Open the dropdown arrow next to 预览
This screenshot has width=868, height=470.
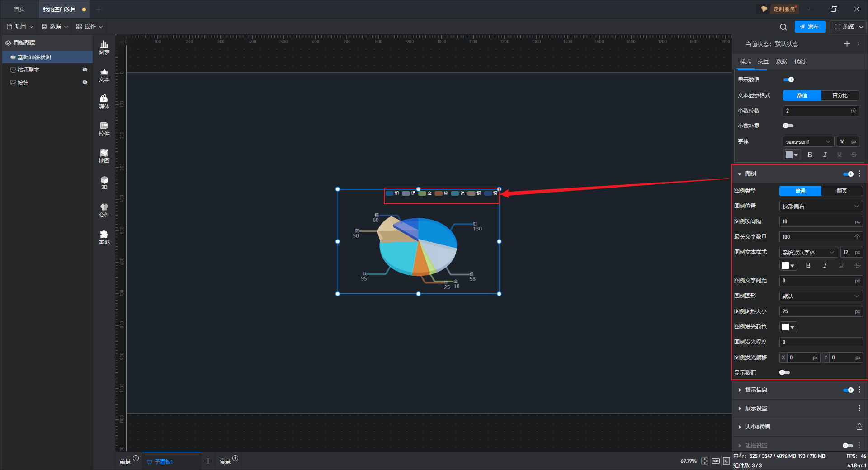click(861, 27)
